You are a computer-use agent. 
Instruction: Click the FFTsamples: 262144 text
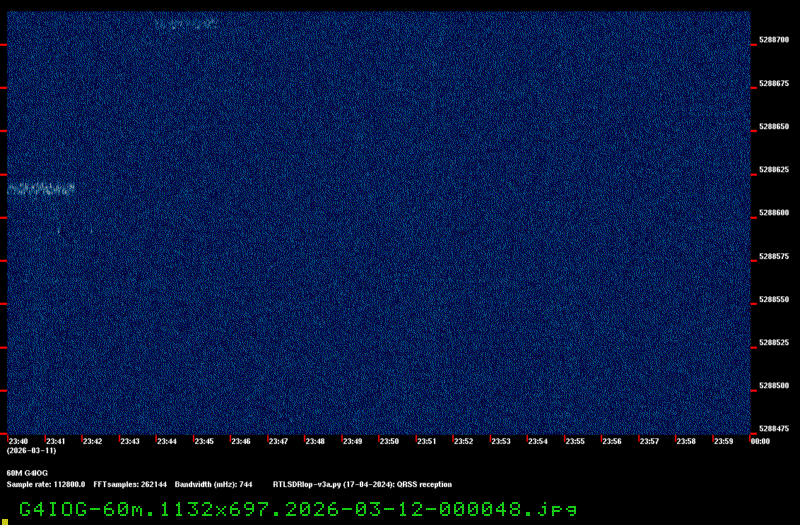tap(130, 485)
